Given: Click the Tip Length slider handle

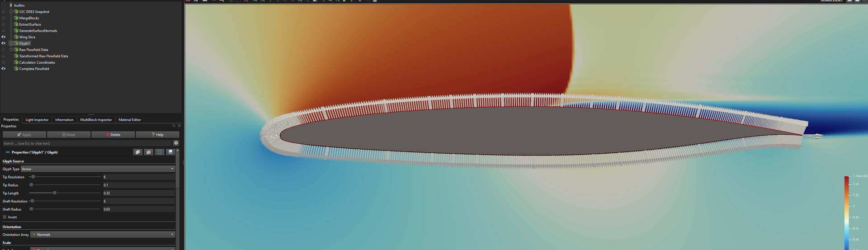Looking at the screenshot, I should point(55,193).
